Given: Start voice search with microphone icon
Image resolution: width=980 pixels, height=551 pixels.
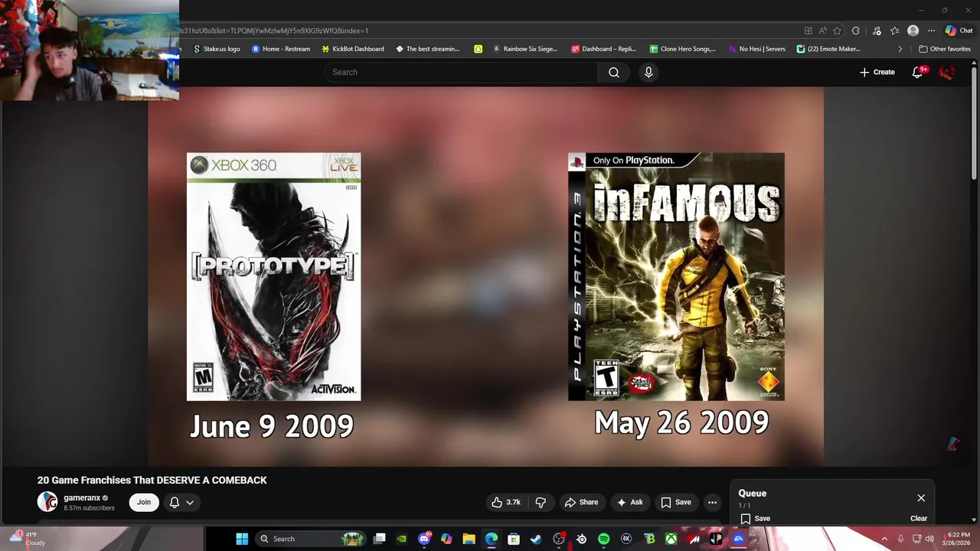Looking at the screenshot, I should tap(648, 72).
